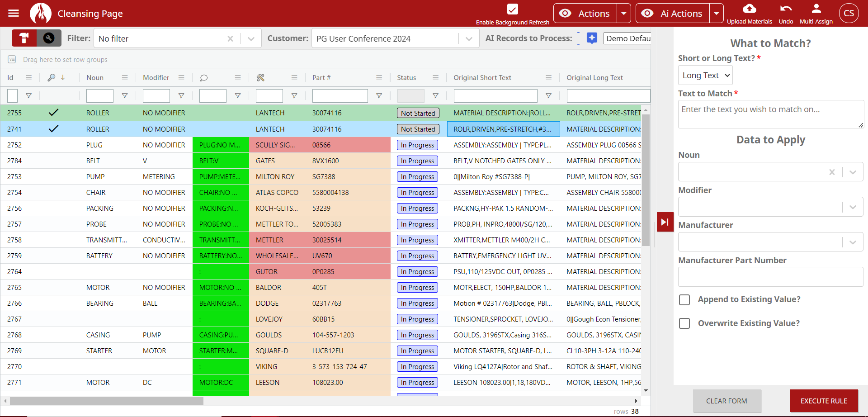Click the Undo icon in the toolbar
The image size is (868, 417).
click(786, 13)
